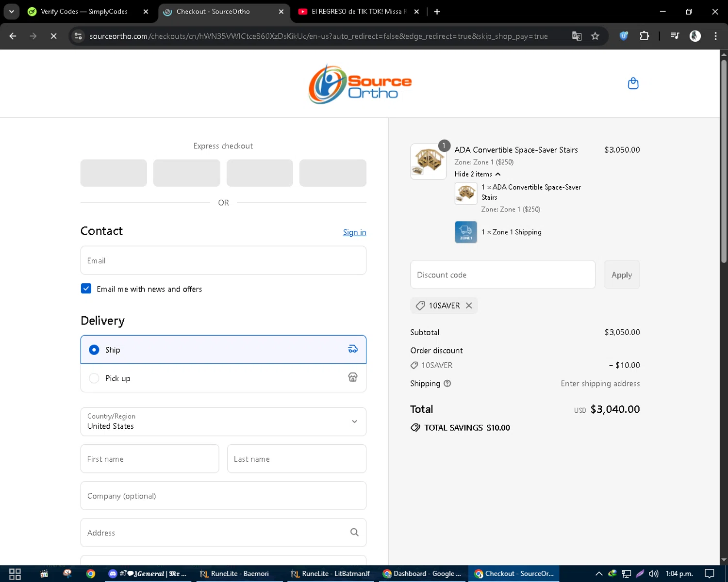Switch to the El REGRESO de TIK TOK tab
Screen dimensions: 728x582
(x=358, y=12)
